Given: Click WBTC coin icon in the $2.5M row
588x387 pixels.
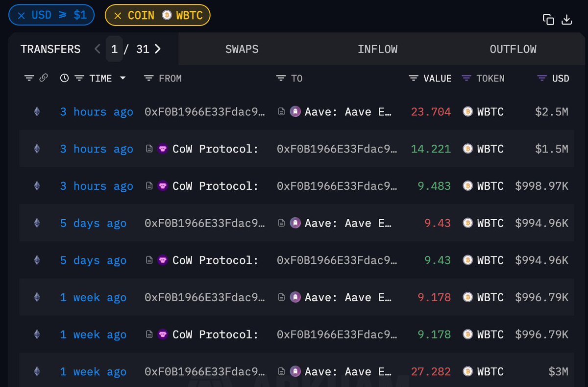Looking at the screenshot, I should tap(468, 112).
